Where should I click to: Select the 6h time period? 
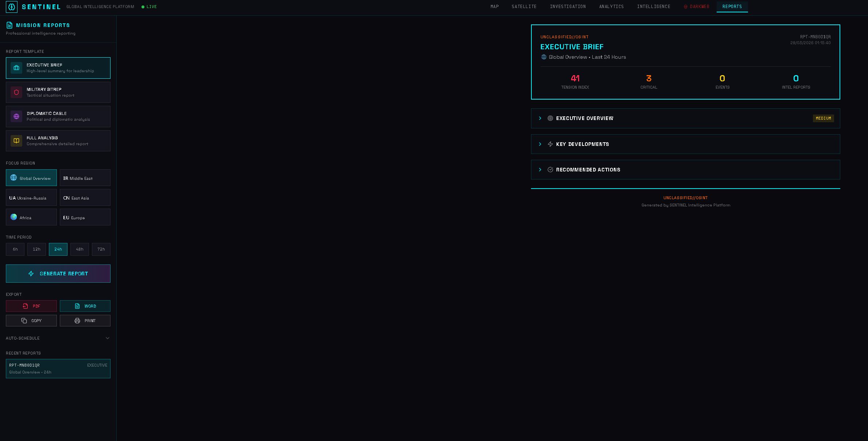coord(15,249)
